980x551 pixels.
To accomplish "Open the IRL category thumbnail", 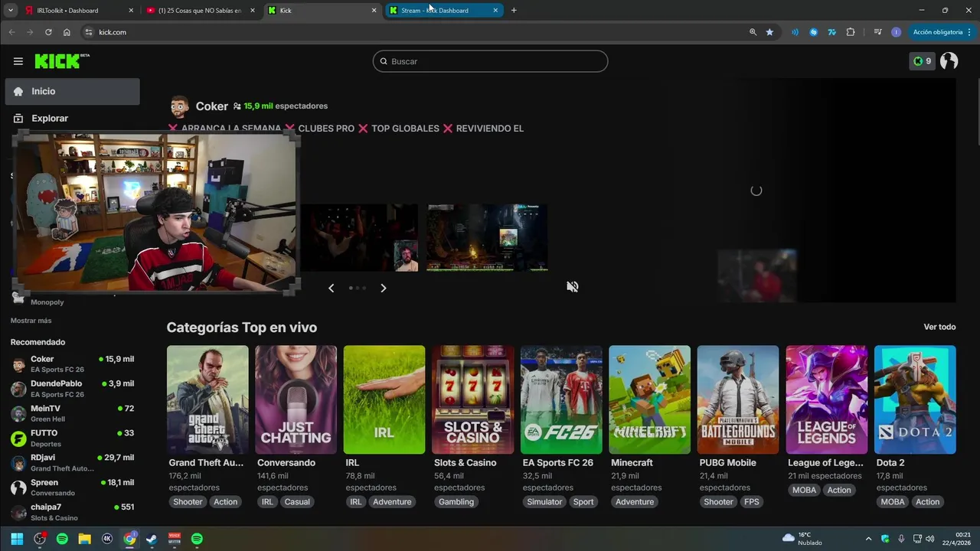I will 384,399.
